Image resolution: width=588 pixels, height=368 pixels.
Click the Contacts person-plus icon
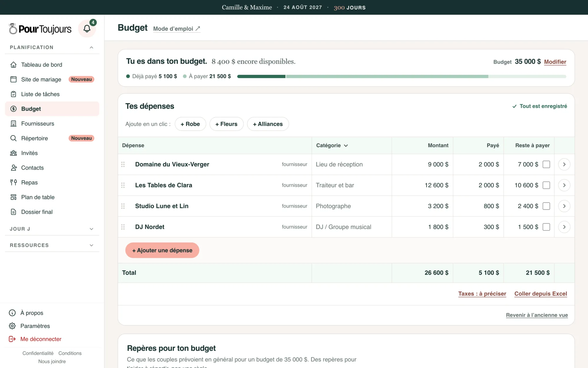tap(14, 168)
